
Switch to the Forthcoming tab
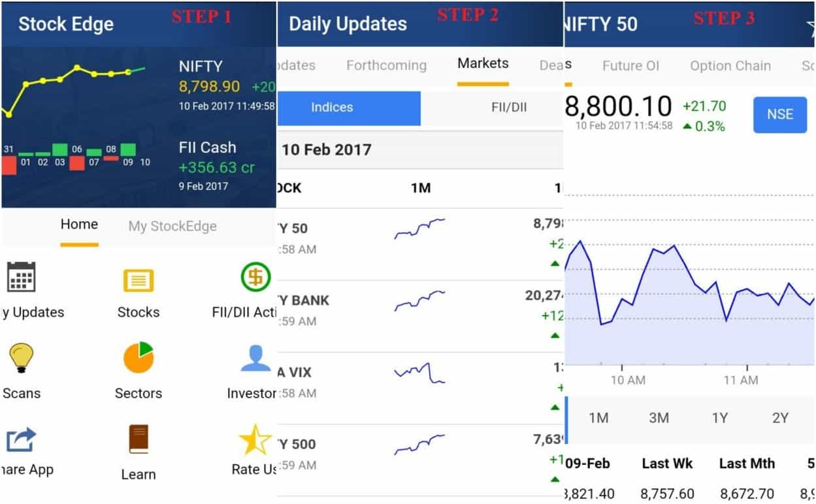point(386,65)
